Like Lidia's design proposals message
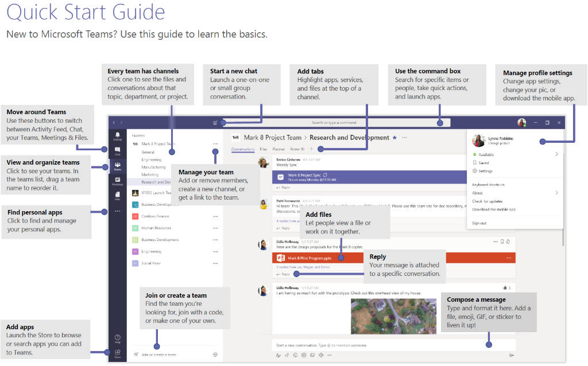 point(508,242)
